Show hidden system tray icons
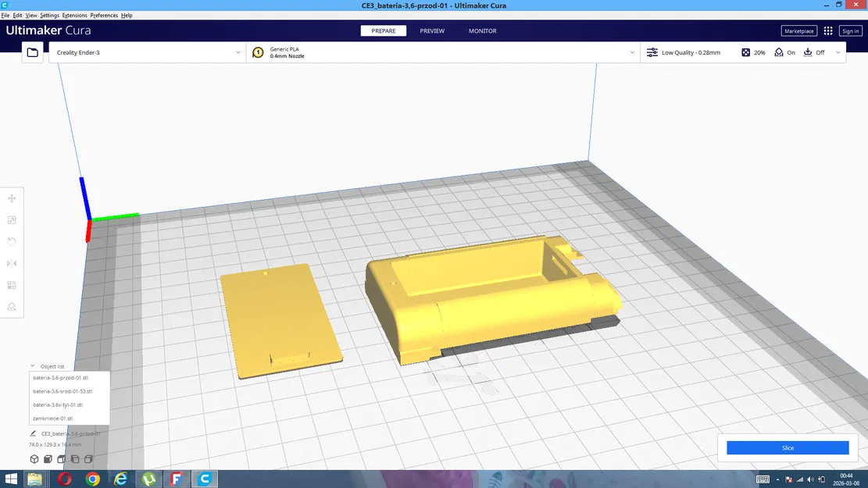The image size is (868, 488). 777,479
